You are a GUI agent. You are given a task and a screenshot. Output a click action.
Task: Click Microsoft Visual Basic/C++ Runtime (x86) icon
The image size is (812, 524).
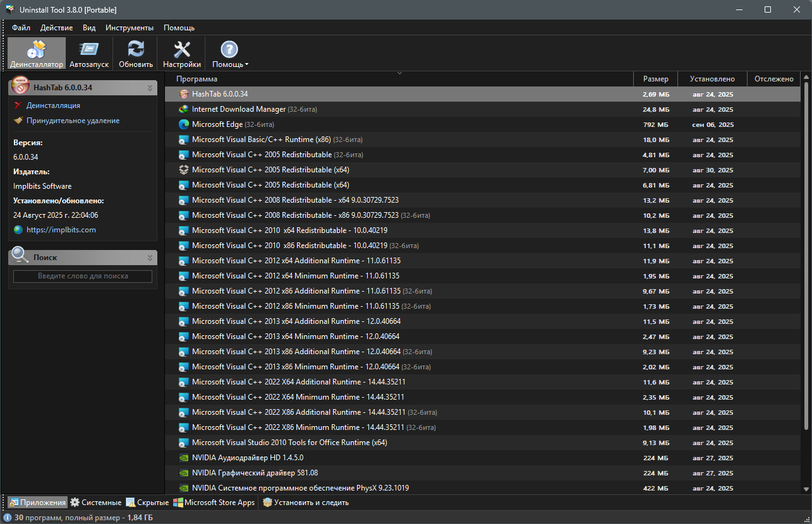click(184, 140)
